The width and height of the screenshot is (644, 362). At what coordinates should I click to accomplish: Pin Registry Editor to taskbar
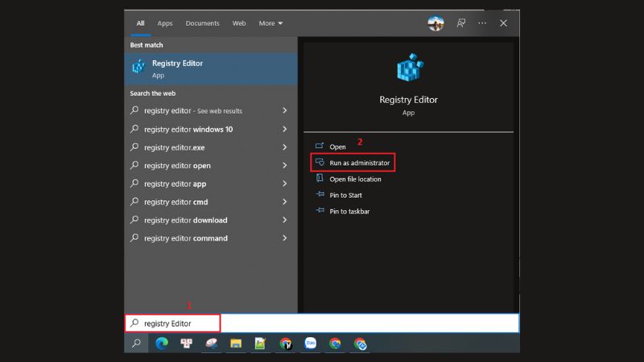(349, 211)
